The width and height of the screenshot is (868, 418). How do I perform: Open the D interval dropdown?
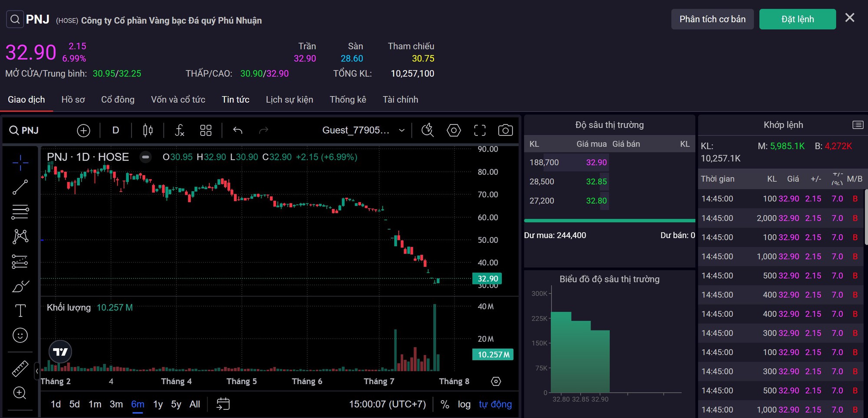pyautogui.click(x=116, y=130)
